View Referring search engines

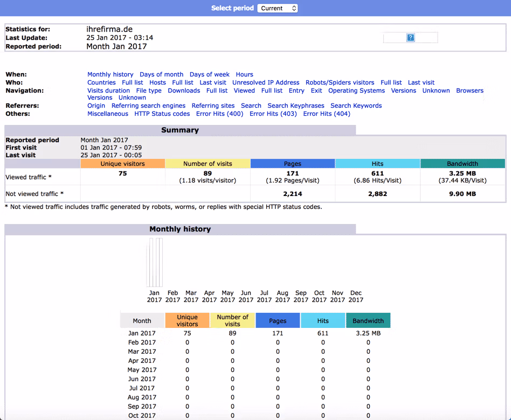coord(148,106)
